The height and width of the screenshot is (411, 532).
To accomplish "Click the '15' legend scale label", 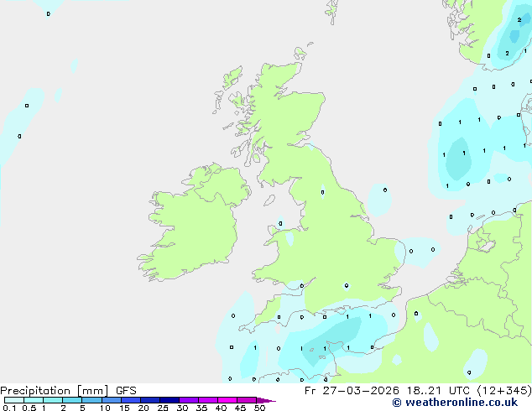I will click(x=124, y=408).
